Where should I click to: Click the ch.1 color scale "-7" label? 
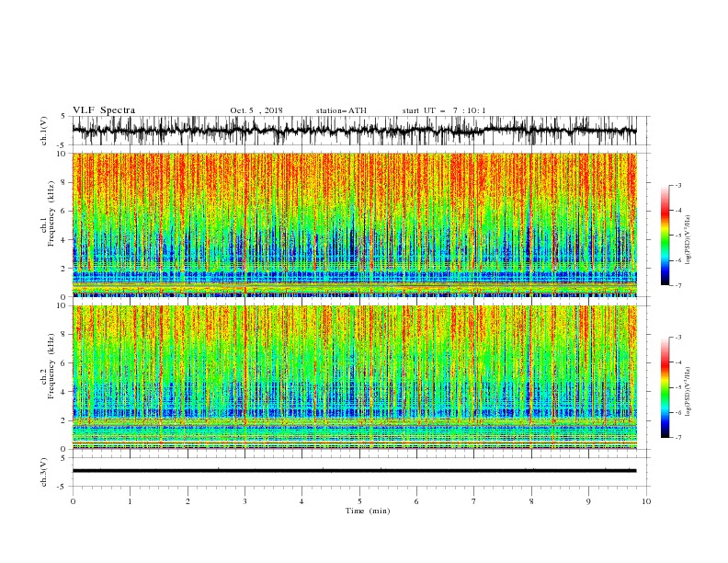(x=678, y=285)
